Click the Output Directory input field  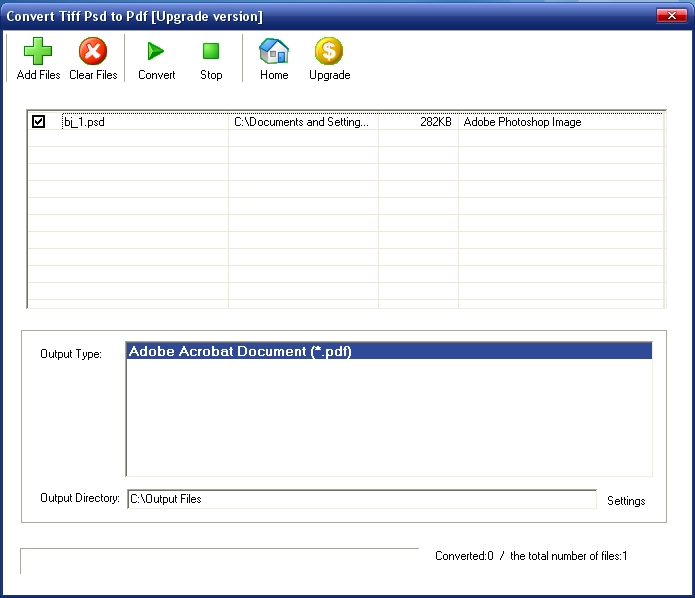click(362, 499)
